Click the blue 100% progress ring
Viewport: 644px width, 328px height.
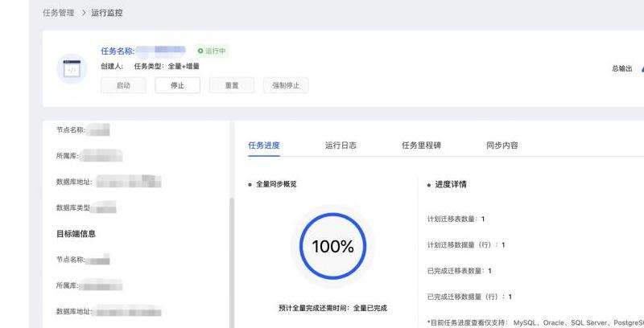[x=332, y=247]
